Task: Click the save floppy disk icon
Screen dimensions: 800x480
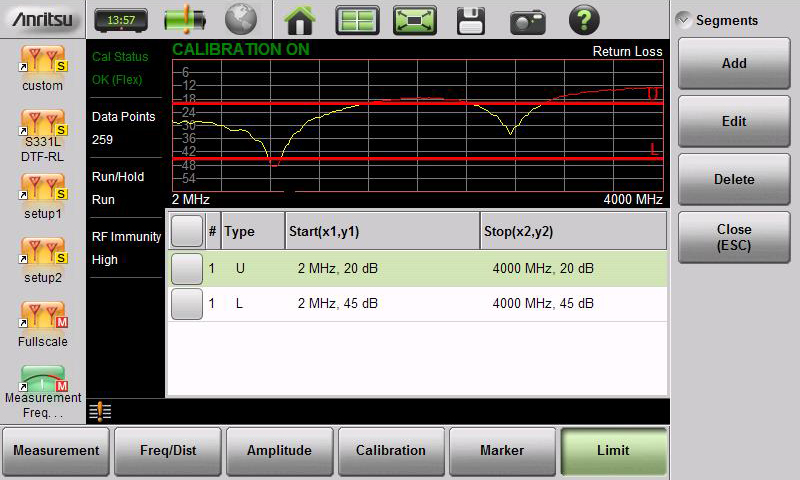Action: [471, 19]
